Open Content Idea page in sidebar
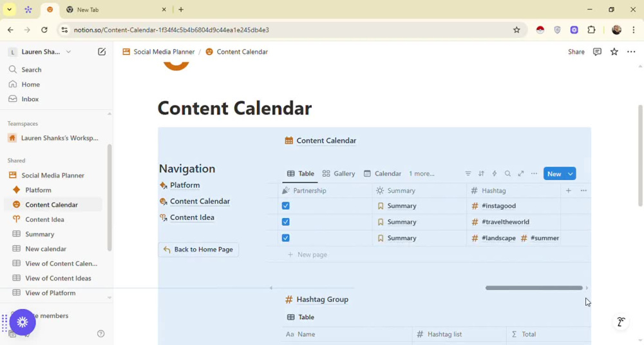Image resolution: width=644 pixels, height=345 pixels. (x=44, y=219)
